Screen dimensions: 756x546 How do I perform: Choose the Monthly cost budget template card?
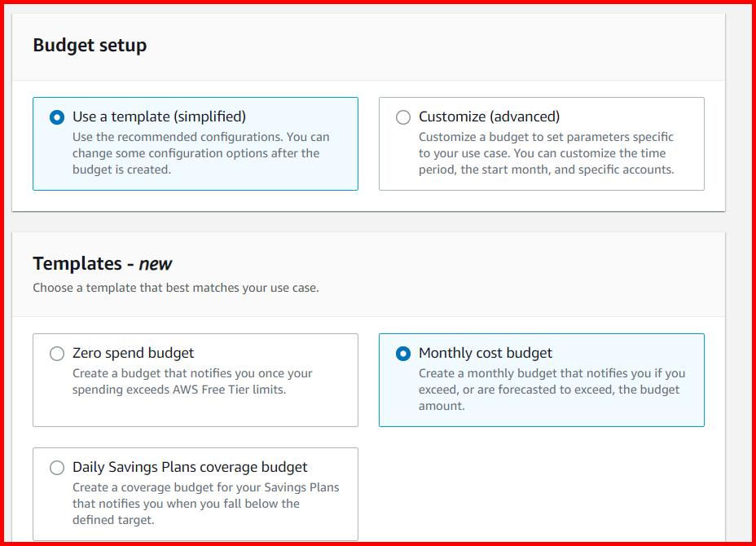[541, 379]
